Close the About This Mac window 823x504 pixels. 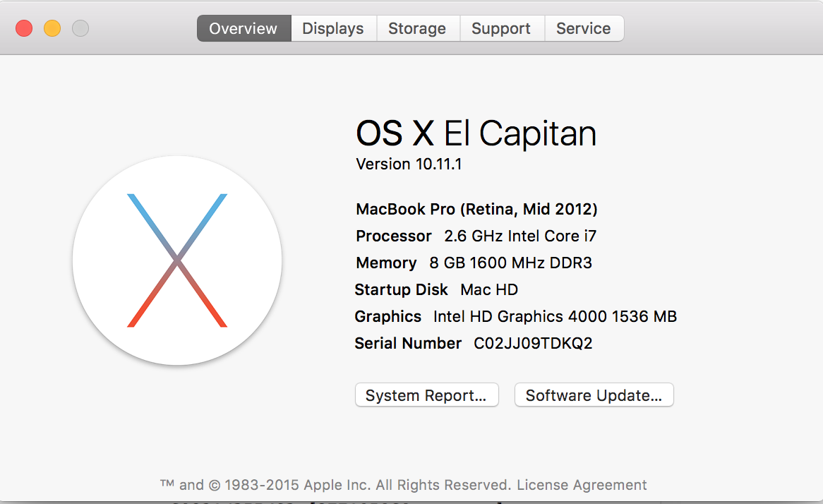(x=24, y=28)
